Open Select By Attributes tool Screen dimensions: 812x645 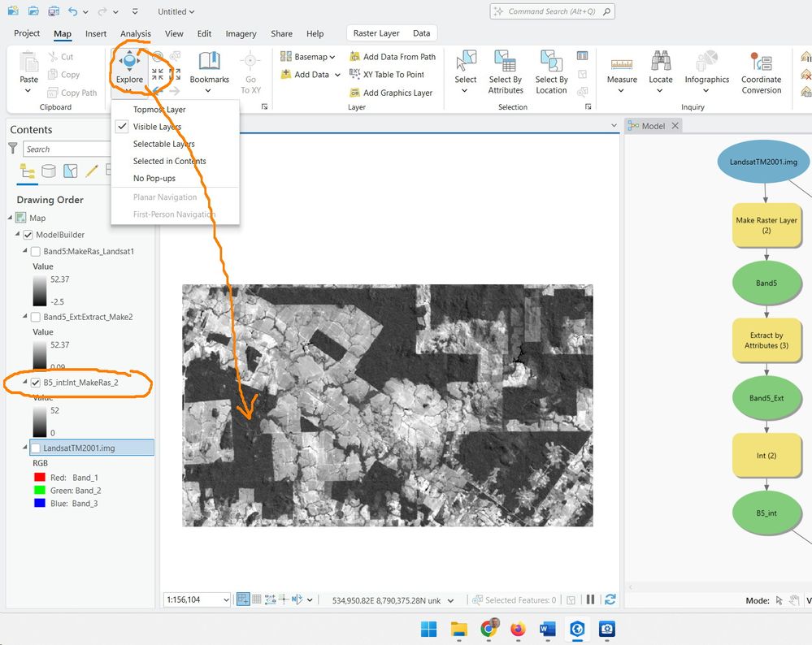click(505, 72)
